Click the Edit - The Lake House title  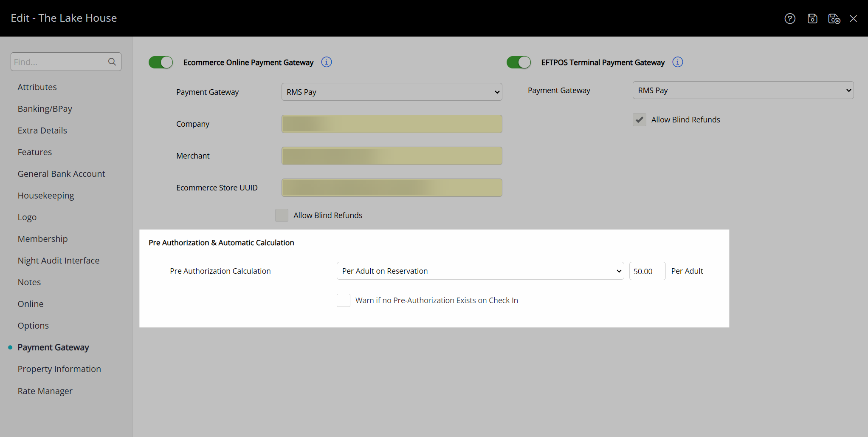64,18
